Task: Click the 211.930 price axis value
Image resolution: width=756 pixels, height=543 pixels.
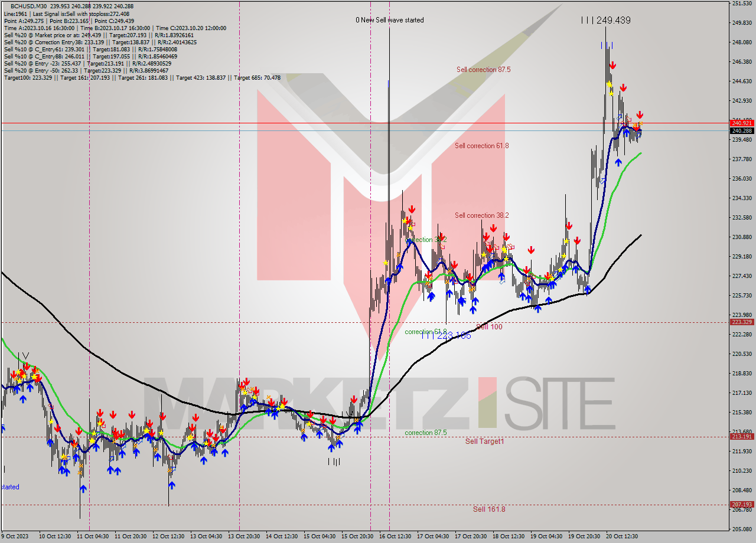Action: click(x=742, y=452)
